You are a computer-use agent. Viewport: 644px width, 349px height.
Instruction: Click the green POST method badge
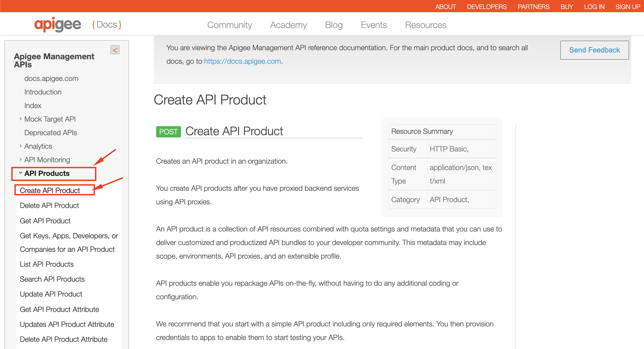[x=168, y=132]
